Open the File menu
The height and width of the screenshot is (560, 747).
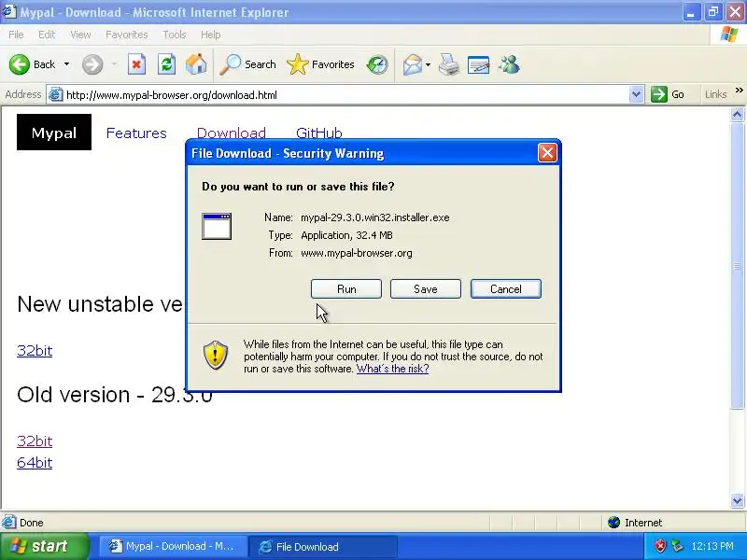coord(16,35)
